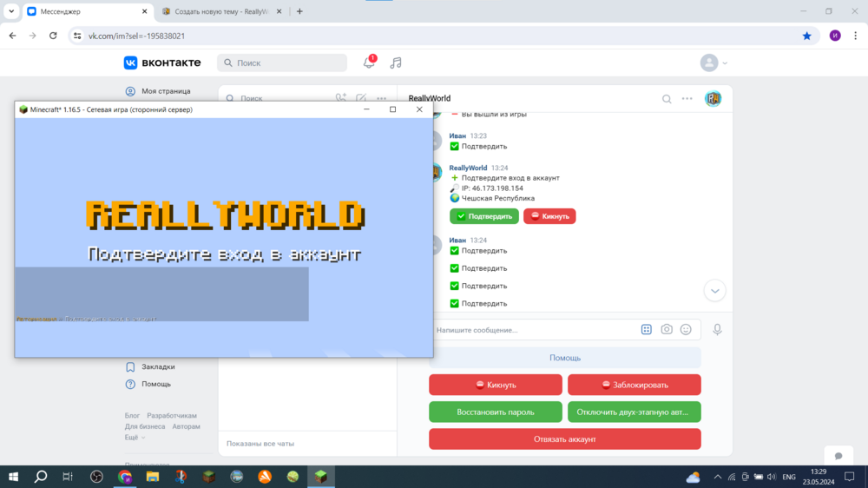Open a new browser tab
868x488 pixels.
[299, 11]
